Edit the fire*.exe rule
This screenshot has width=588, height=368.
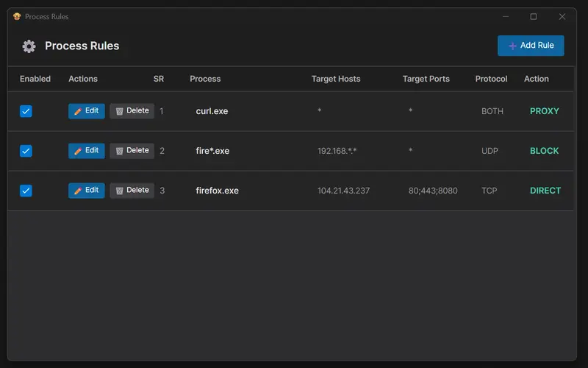87,151
